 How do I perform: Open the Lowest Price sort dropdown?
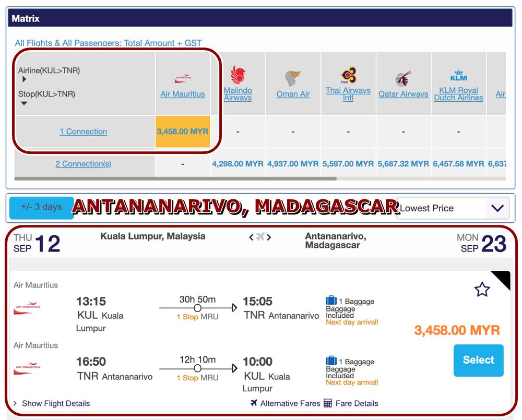(453, 208)
